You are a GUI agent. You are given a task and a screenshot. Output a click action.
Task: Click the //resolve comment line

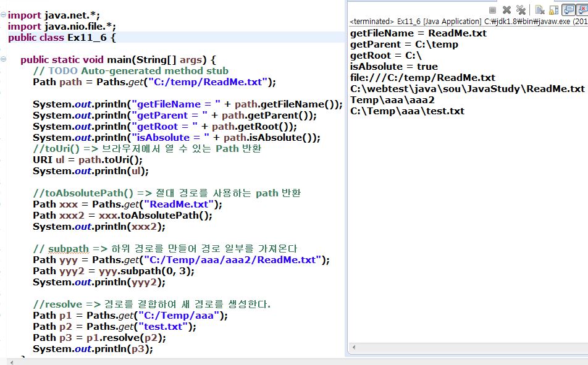152,304
